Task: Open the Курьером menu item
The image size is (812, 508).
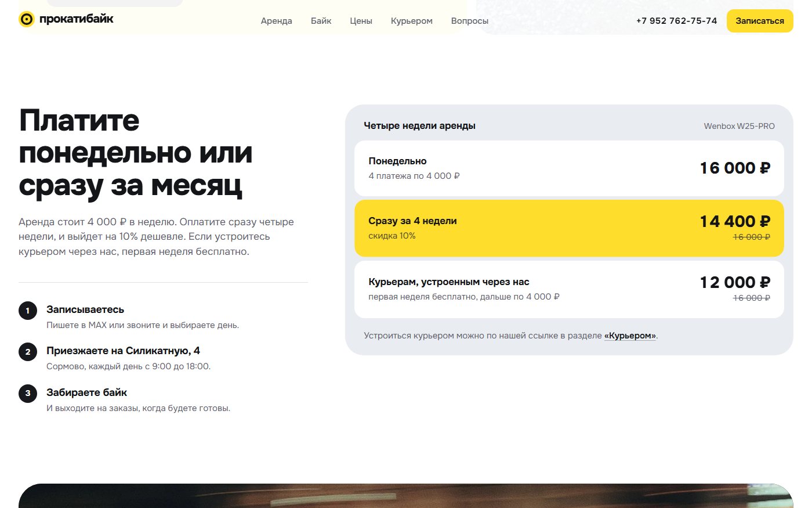Action: (x=412, y=21)
